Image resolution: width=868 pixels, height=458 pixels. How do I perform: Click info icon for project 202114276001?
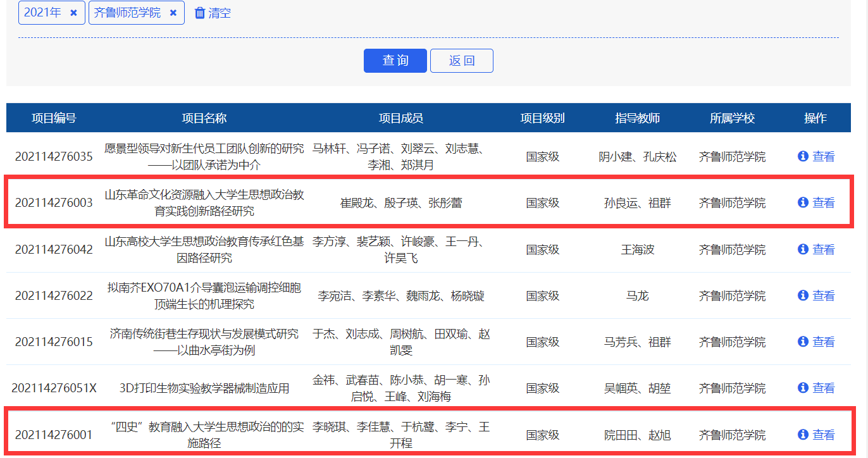click(803, 435)
